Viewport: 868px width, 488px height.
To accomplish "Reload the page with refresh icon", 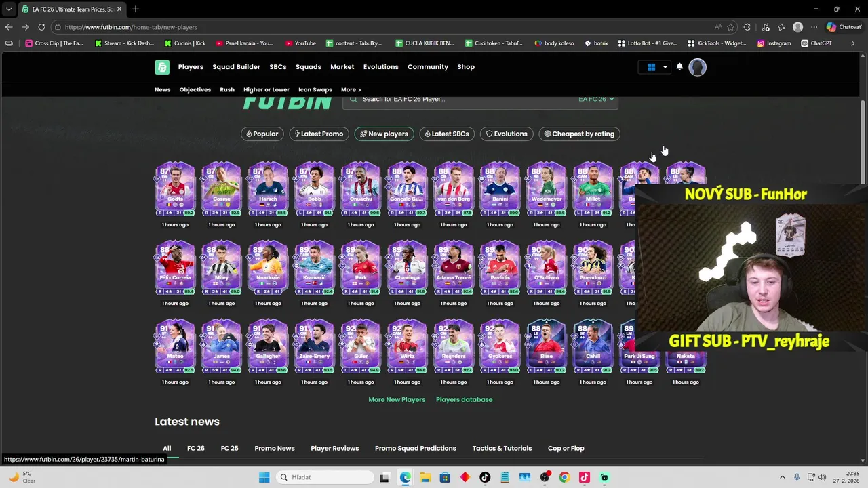I will (41, 27).
